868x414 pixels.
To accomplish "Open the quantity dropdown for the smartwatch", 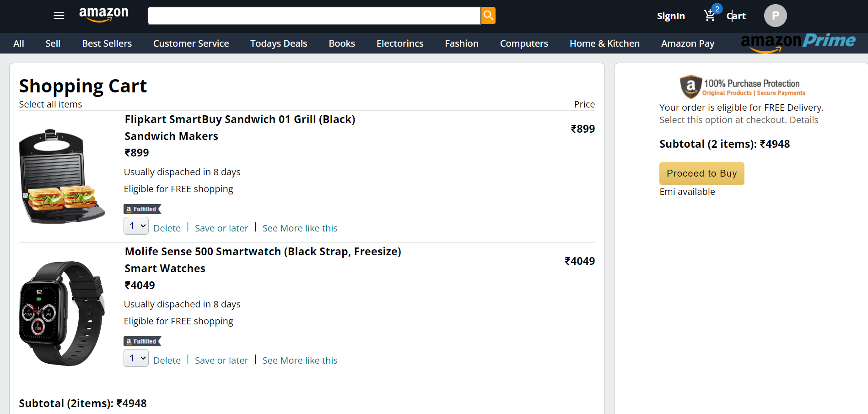I will pyautogui.click(x=135, y=358).
